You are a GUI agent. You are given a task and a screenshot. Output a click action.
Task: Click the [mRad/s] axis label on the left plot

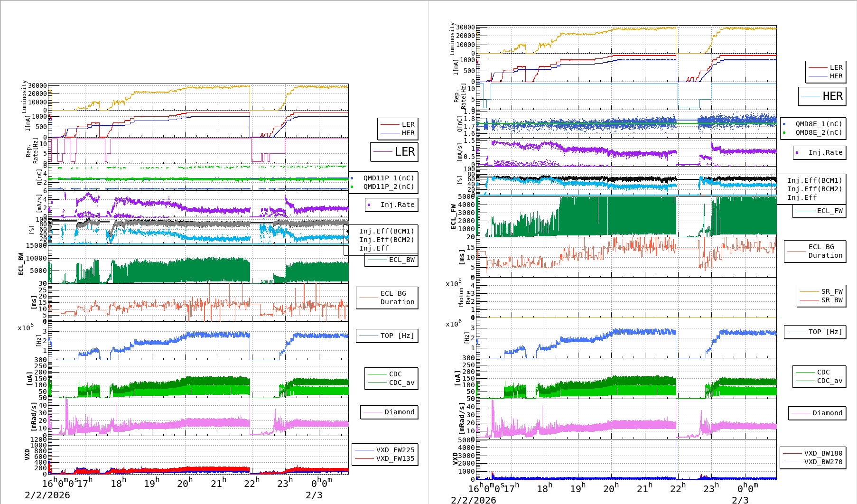coord(33,417)
